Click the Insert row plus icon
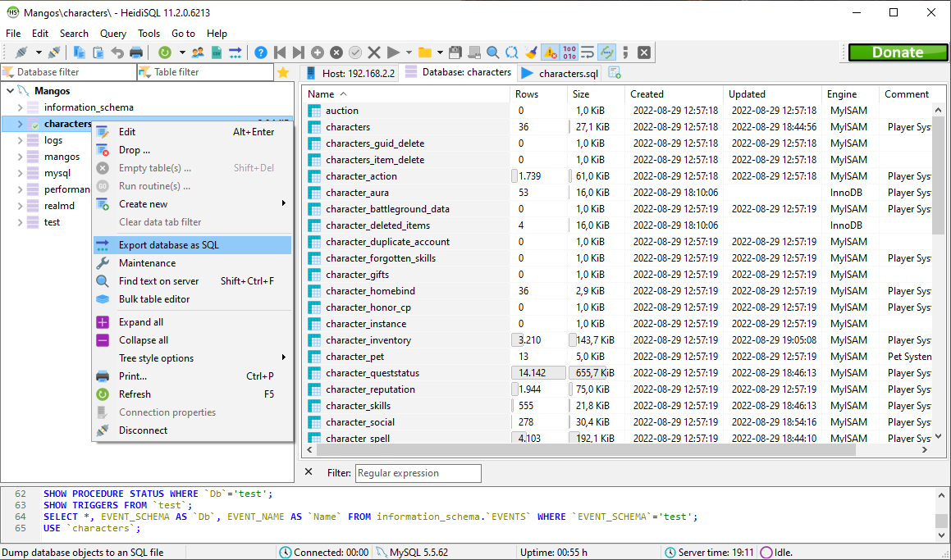This screenshot has width=951, height=560. click(318, 52)
